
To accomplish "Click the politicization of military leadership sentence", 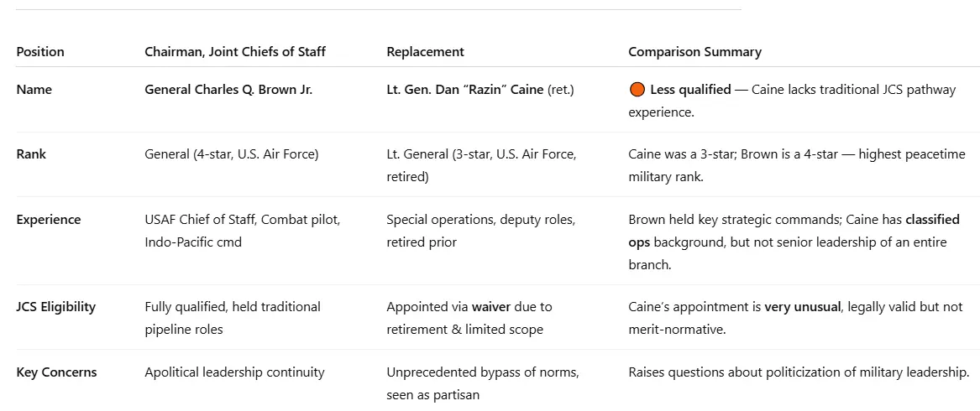I will tap(799, 372).
